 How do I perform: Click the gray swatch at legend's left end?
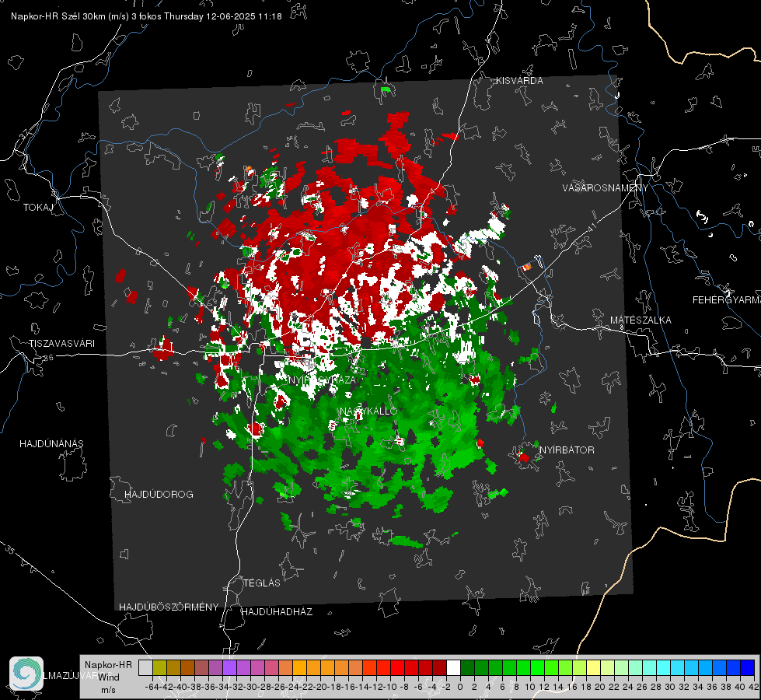click(x=145, y=667)
